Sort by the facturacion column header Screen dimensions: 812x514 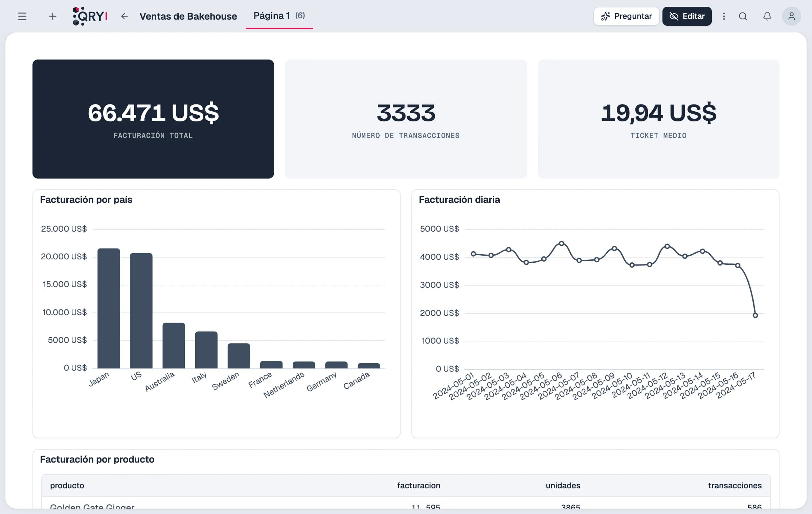click(x=419, y=486)
